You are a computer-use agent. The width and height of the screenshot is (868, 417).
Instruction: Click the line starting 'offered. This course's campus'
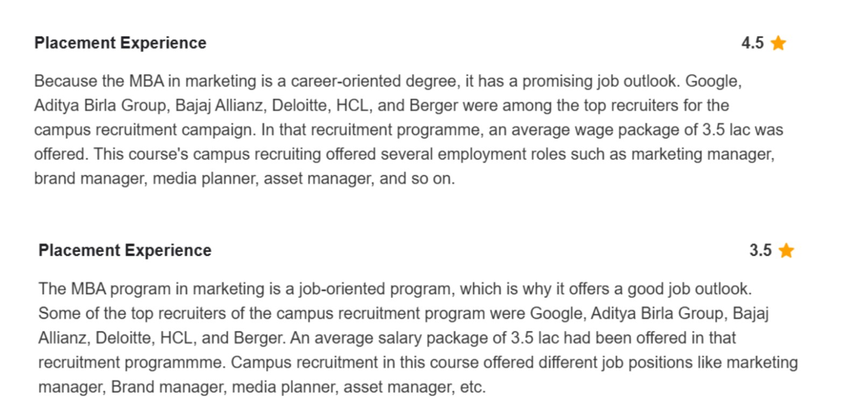404,154
